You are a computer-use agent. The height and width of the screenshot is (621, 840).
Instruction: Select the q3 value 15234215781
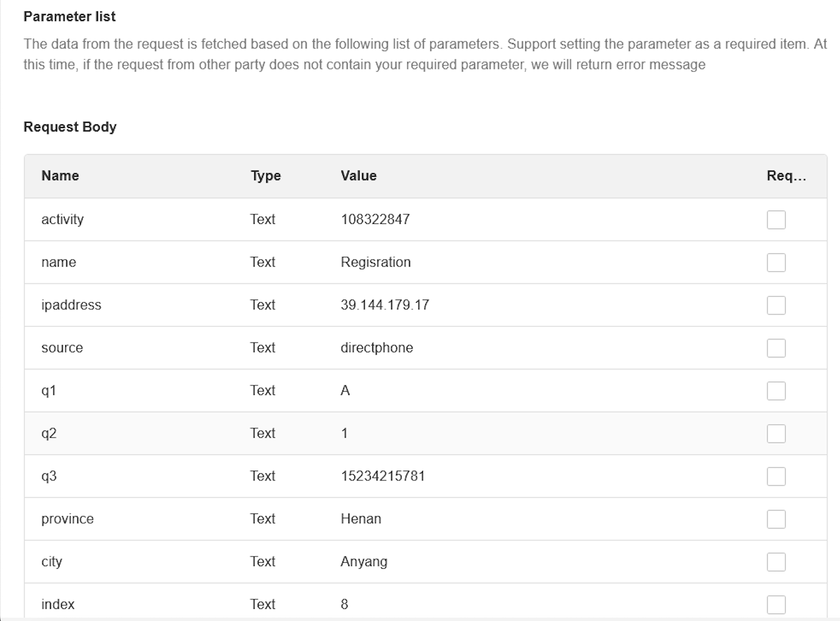pos(383,476)
